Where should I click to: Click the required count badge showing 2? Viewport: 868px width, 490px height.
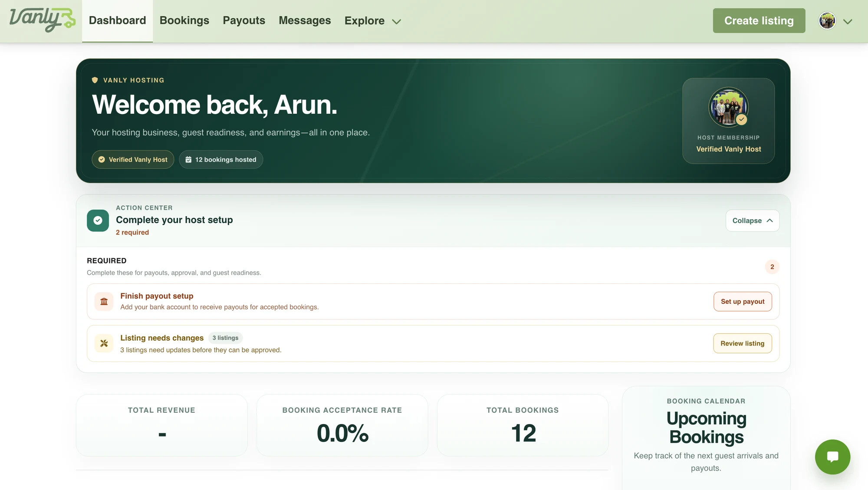point(772,267)
